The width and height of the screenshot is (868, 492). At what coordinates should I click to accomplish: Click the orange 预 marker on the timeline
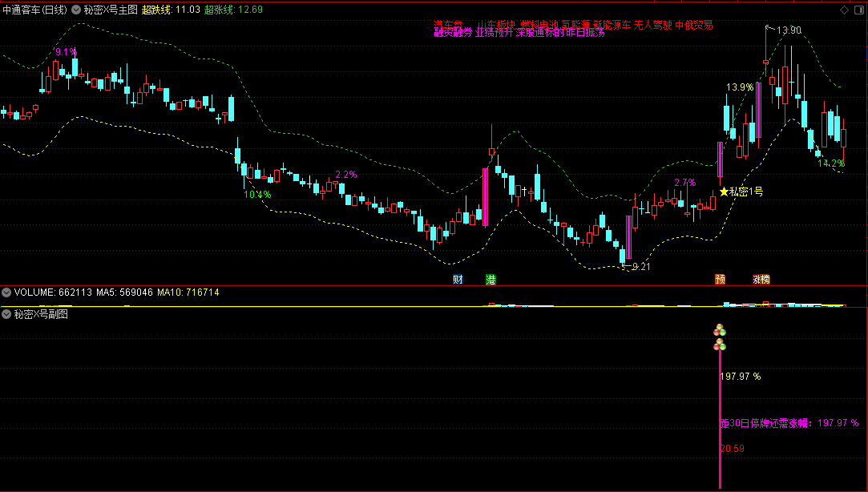[721, 280]
